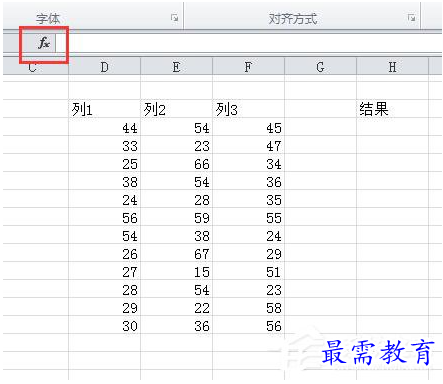
Task: Select the cell containing 22
Action: coord(177,307)
